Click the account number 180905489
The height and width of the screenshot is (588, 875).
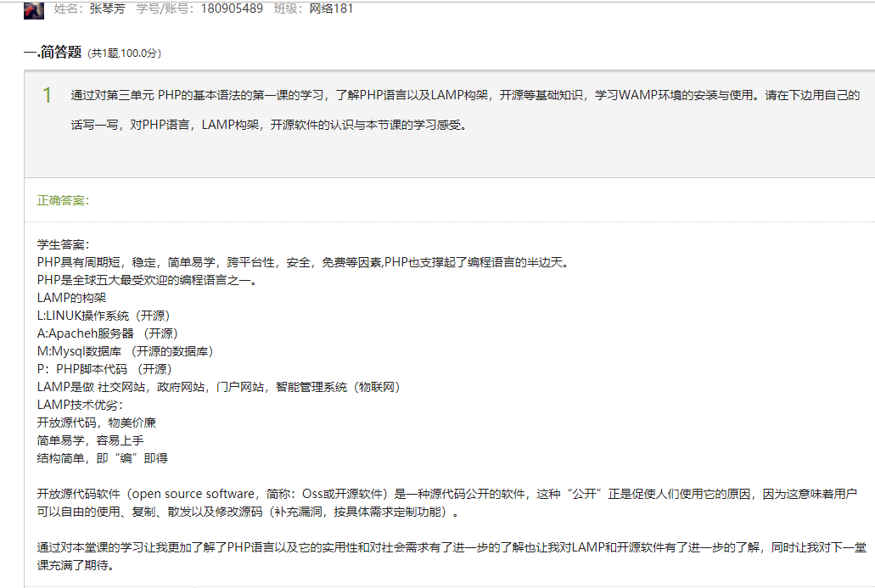click(232, 9)
